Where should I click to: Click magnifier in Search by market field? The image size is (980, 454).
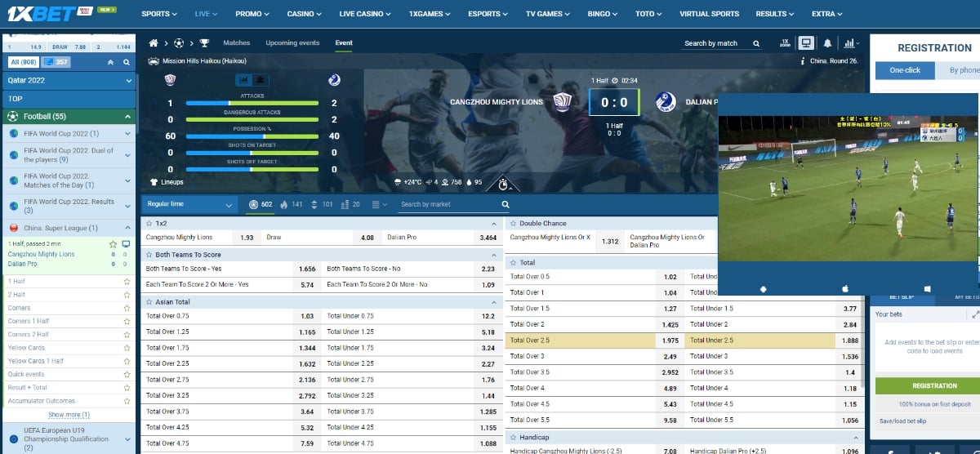coord(505,204)
